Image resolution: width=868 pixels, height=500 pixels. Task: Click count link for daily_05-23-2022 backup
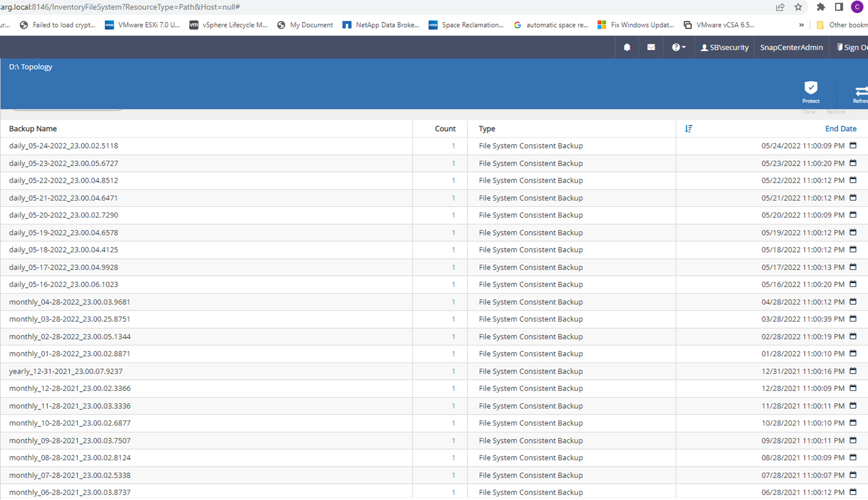click(x=453, y=163)
